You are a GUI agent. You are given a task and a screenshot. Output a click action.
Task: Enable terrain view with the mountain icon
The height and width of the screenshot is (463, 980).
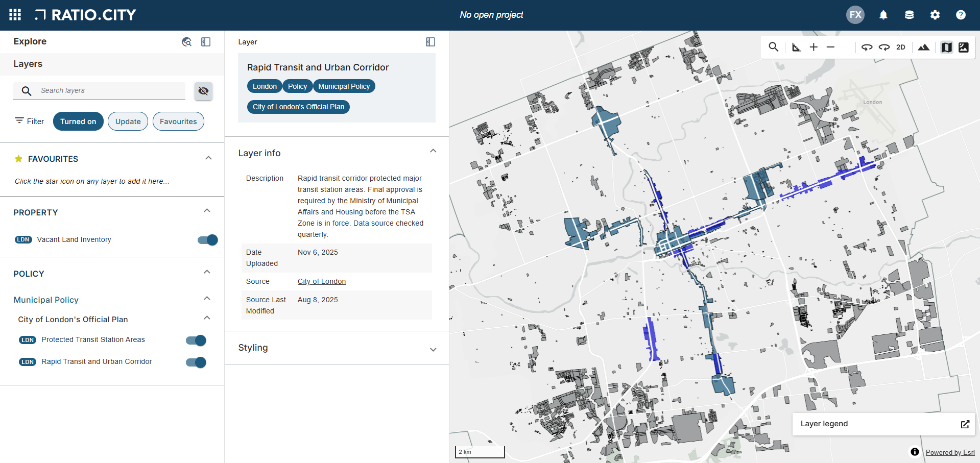(x=923, y=47)
